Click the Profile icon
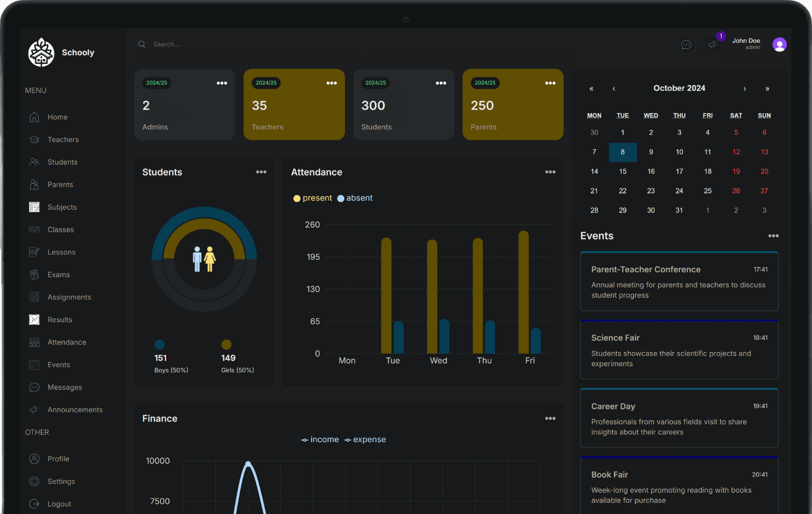 (34, 459)
